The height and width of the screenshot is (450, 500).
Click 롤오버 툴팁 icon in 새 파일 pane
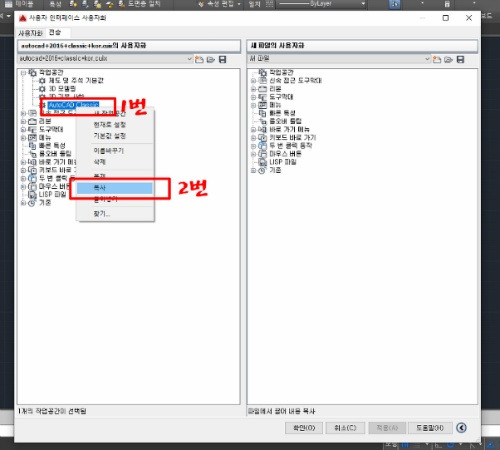(x=263, y=121)
